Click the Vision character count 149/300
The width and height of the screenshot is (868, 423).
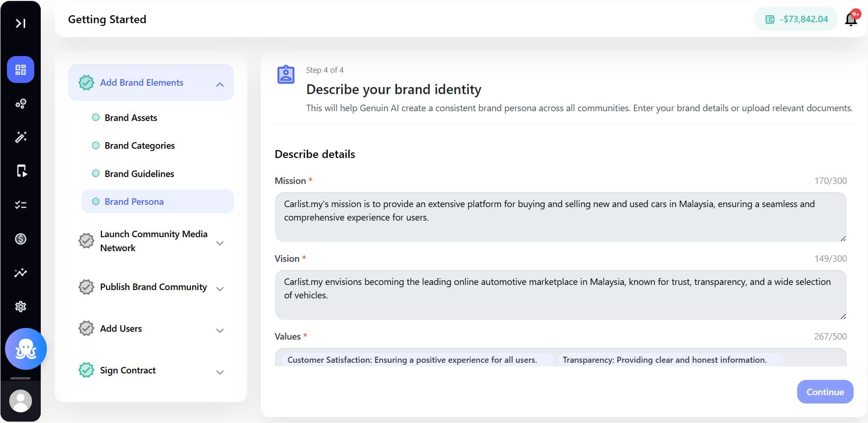(830, 259)
